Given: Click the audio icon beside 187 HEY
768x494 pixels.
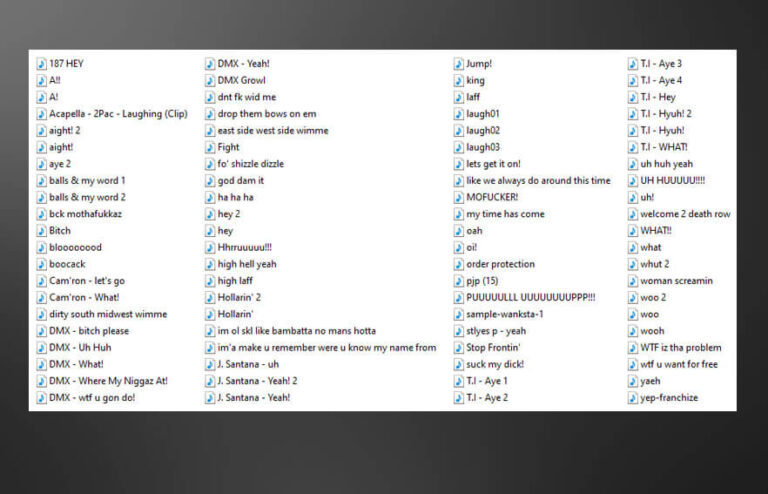Looking at the screenshot, I should tap(41, 64).
